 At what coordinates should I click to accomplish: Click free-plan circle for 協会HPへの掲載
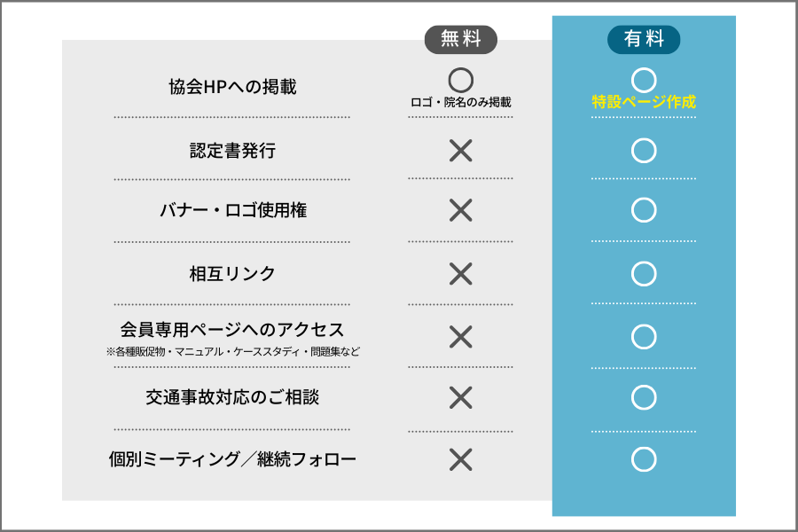pos(460,81)
